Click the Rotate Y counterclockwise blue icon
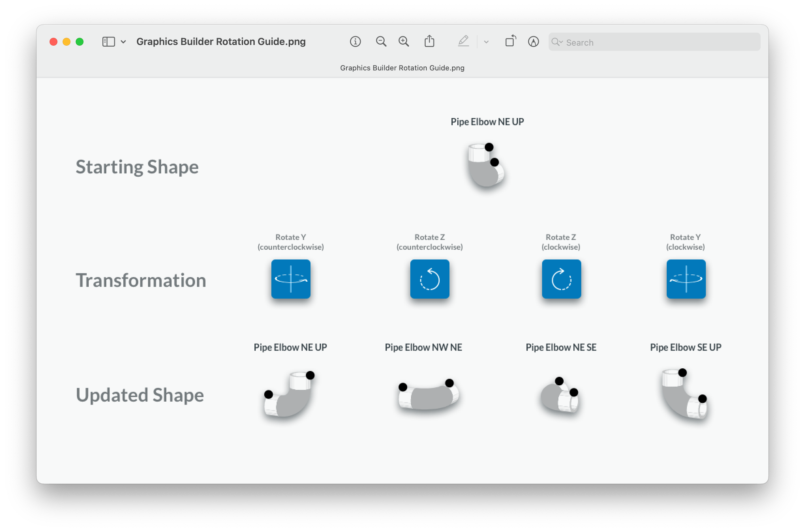This screenshot has width=805, height=532. coord(291,279)
